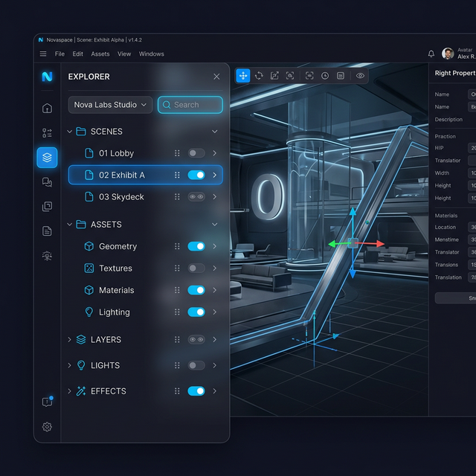Screen dimensions: 476x476
Task: Select the 02 Exhibit A scene
Action: [x=122, y=176]
